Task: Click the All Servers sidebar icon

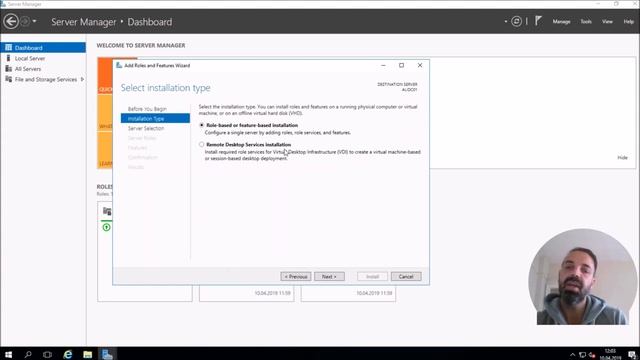Action: coord(9,69)
